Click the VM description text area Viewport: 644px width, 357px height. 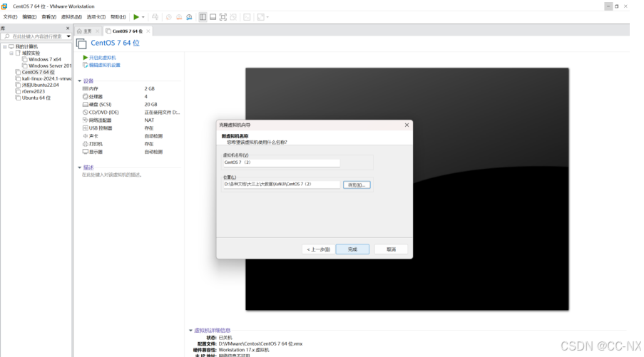112,175
